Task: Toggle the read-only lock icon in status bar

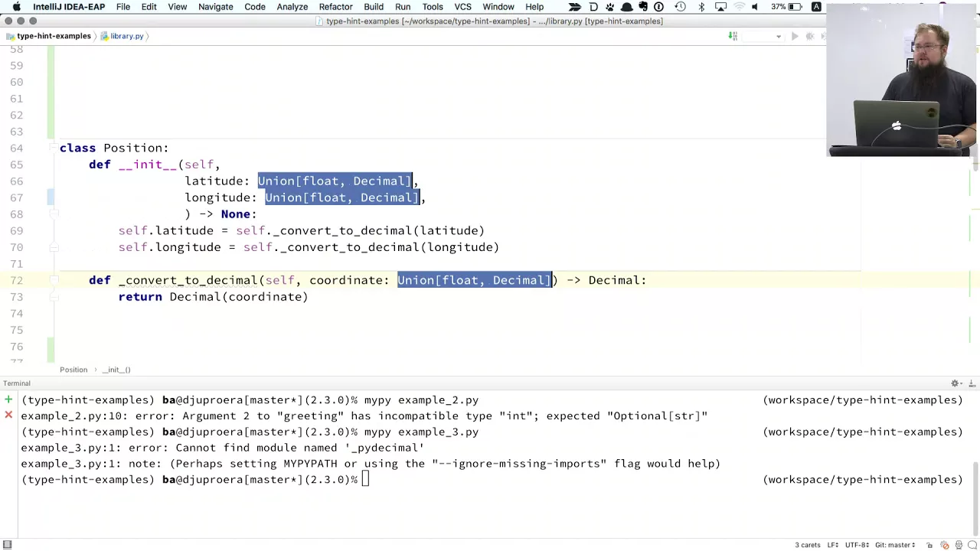Action: coord(929,545)
